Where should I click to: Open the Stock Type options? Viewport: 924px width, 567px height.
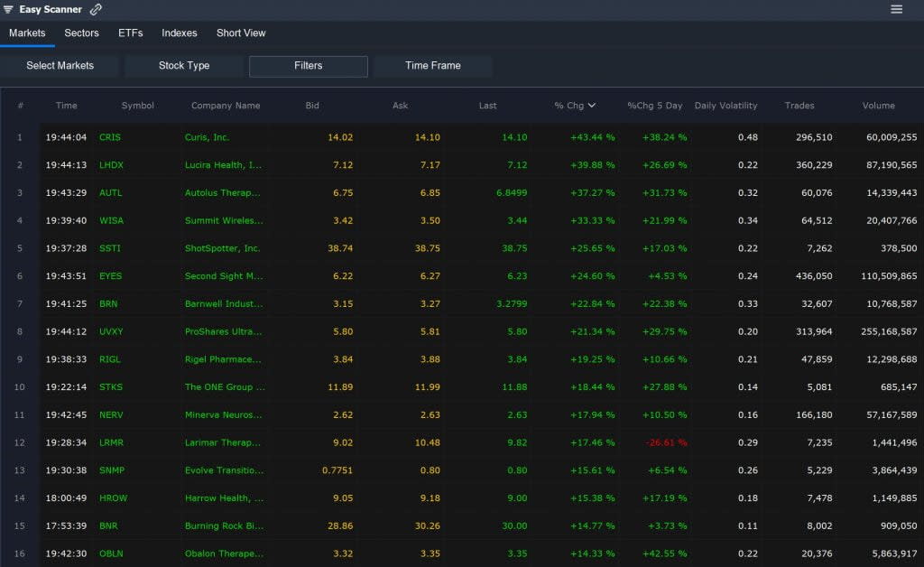coord(183,65)
